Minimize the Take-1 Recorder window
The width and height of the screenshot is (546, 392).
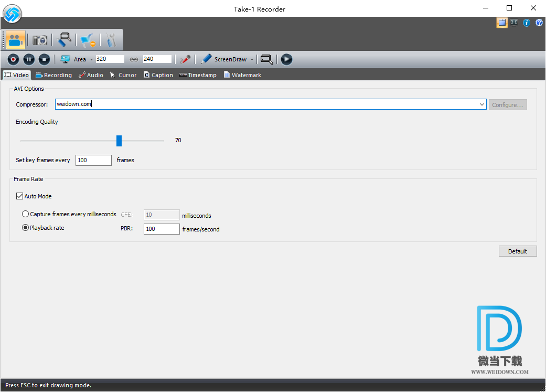tap(486, 8)
